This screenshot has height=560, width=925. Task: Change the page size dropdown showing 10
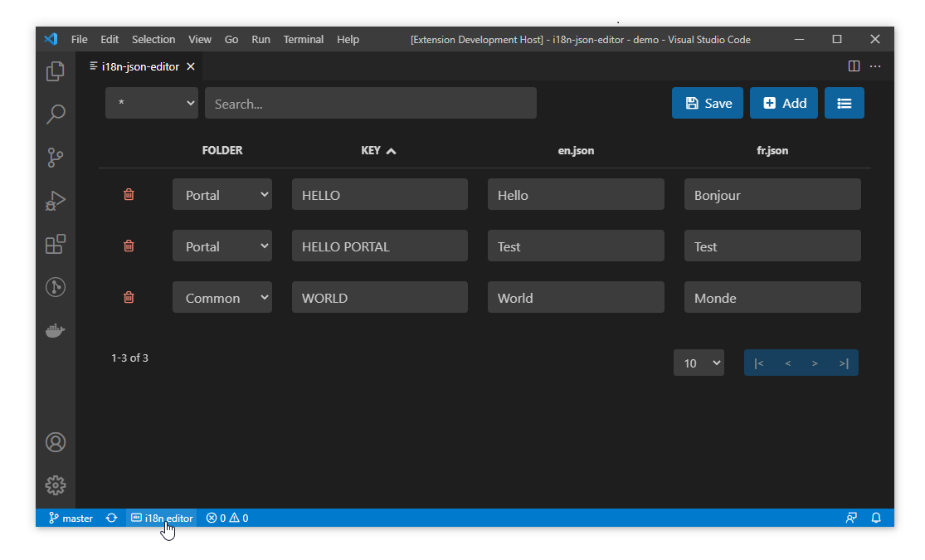(699, 363)
